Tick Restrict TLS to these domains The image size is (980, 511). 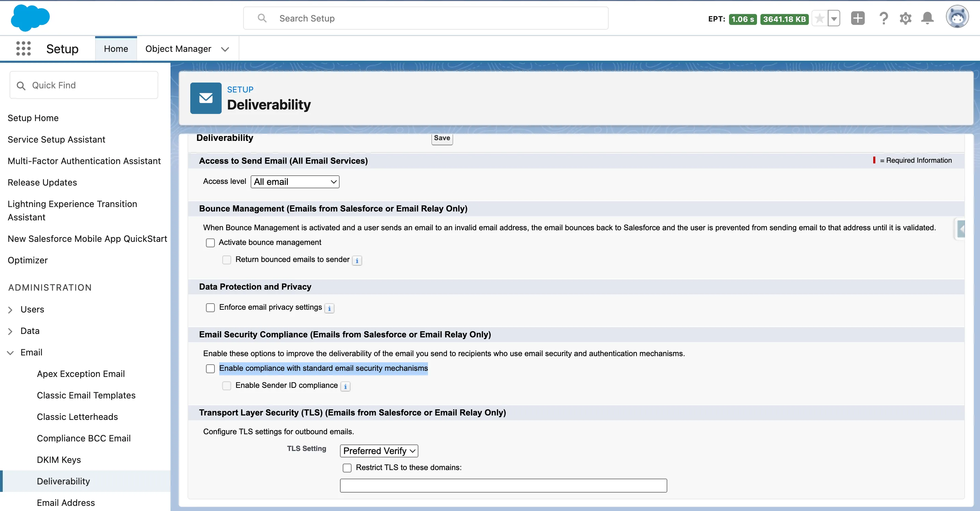(347, 468)
